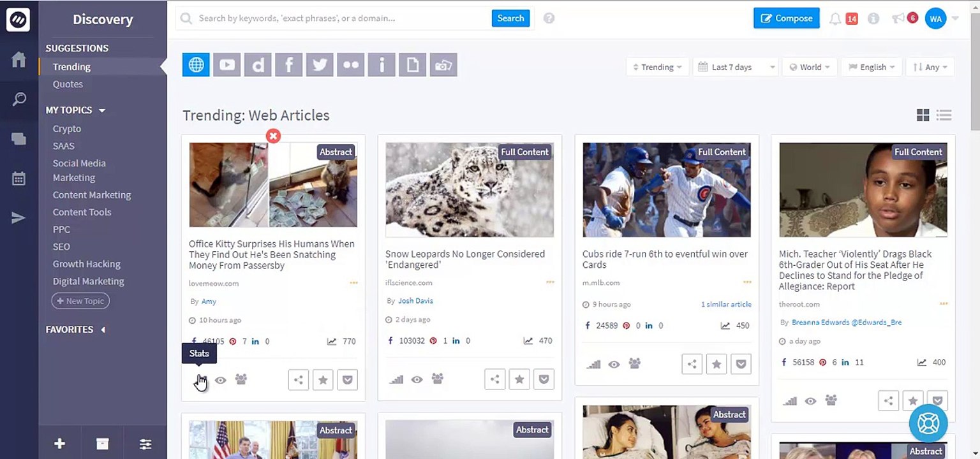View stats bars for Cubs ride article
This screenshot has height=459, width=980.
pos(593,364)
